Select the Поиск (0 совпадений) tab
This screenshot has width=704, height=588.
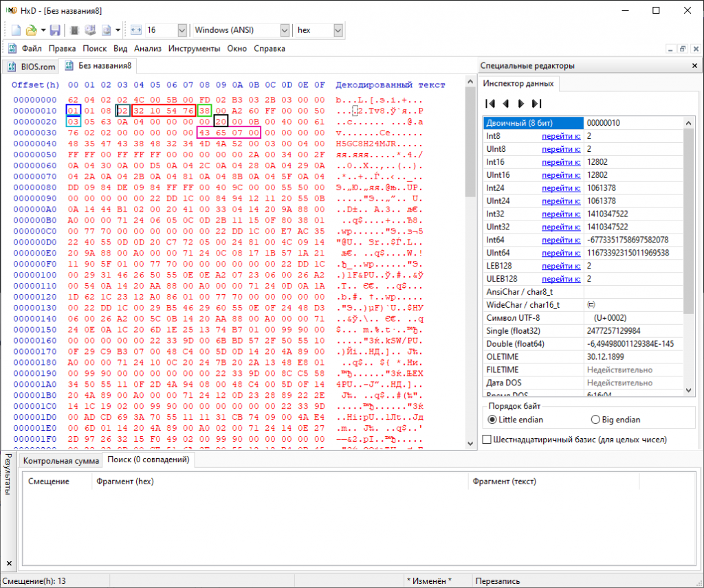click(148, 460)
